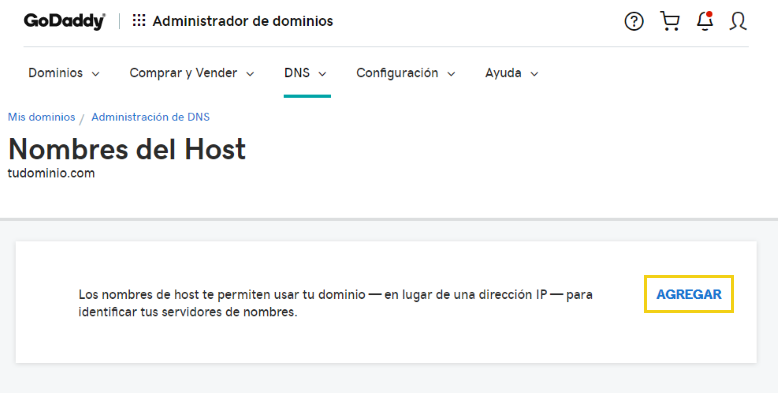
Task: Open the apps grid icon
Action: tap(139, 20)
